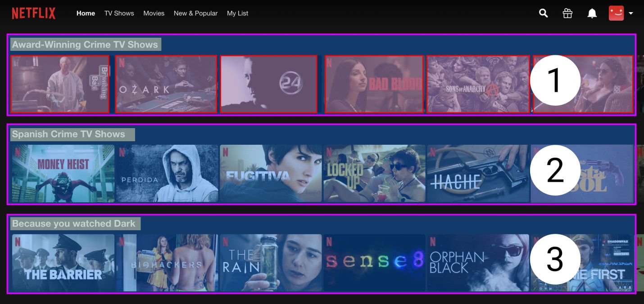Switch to the Movies section
644x304 pixels.
154,13
